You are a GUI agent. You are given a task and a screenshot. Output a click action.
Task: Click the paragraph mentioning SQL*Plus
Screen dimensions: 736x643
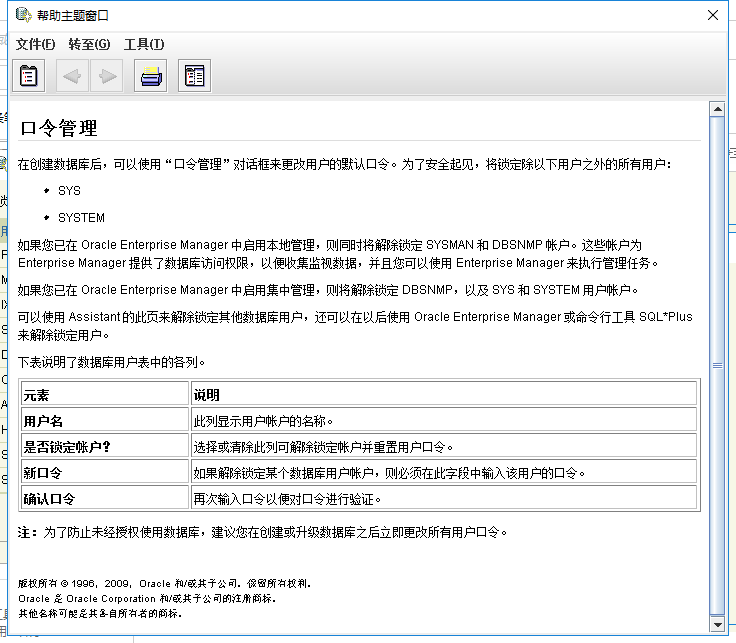pos(355,326)
